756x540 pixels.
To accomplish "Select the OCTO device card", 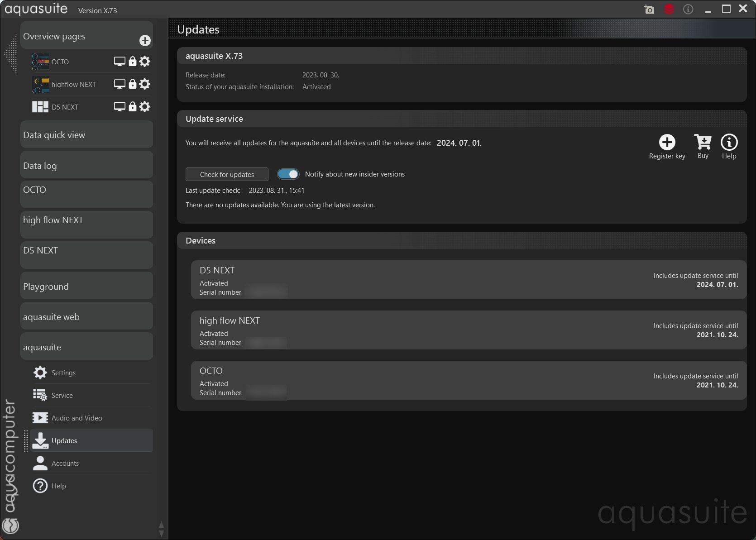I will click(469, 380).
